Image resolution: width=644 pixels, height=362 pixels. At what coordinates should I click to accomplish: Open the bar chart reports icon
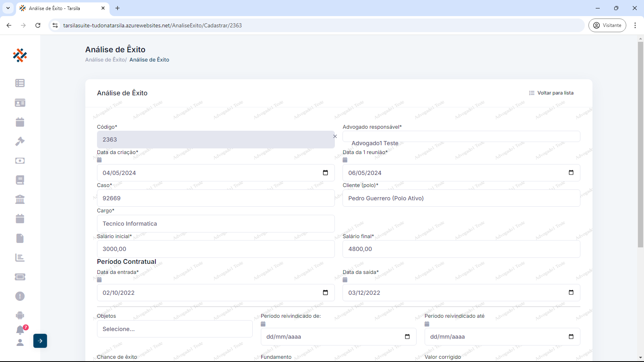tap(20, 257)
